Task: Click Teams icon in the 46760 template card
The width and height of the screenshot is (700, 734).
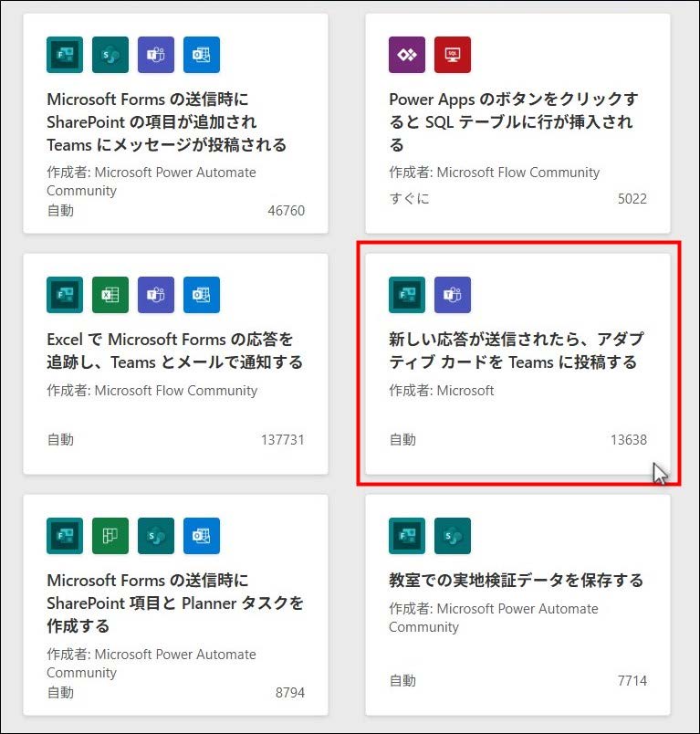Action: 156,55
